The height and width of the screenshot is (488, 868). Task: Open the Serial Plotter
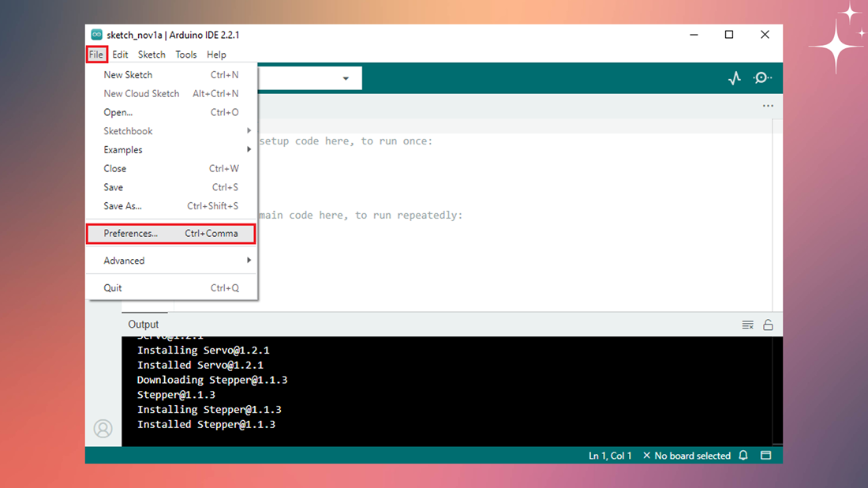point(735,78)
